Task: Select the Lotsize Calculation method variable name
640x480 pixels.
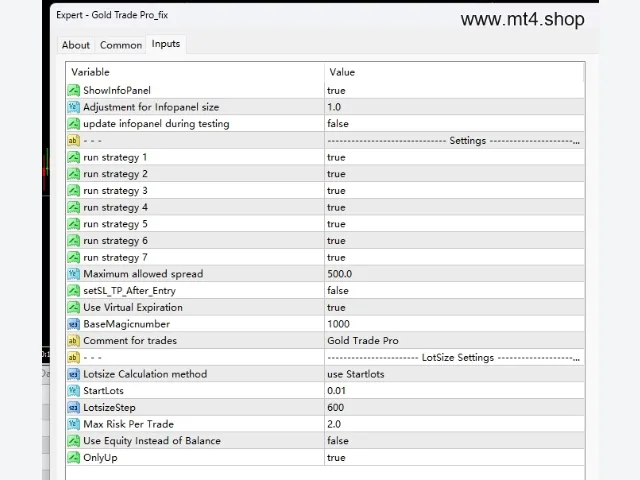Action: point(145,374)
